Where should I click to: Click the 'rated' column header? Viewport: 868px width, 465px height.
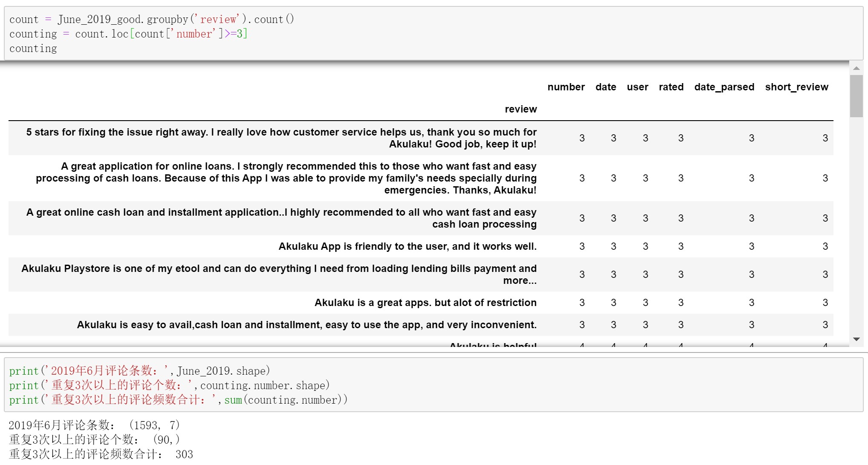pos(671,87)
